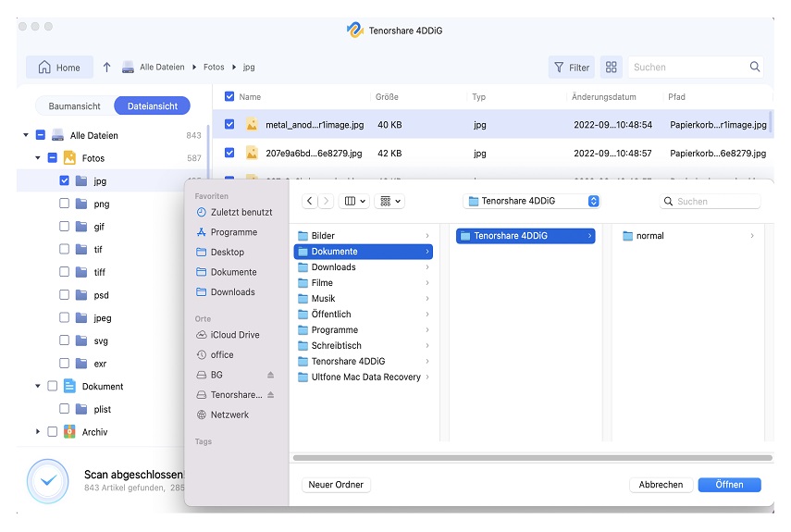Viewport: 791px width, 532px height.
Task: Click the search magnifier icon
Action: [755, 68]
